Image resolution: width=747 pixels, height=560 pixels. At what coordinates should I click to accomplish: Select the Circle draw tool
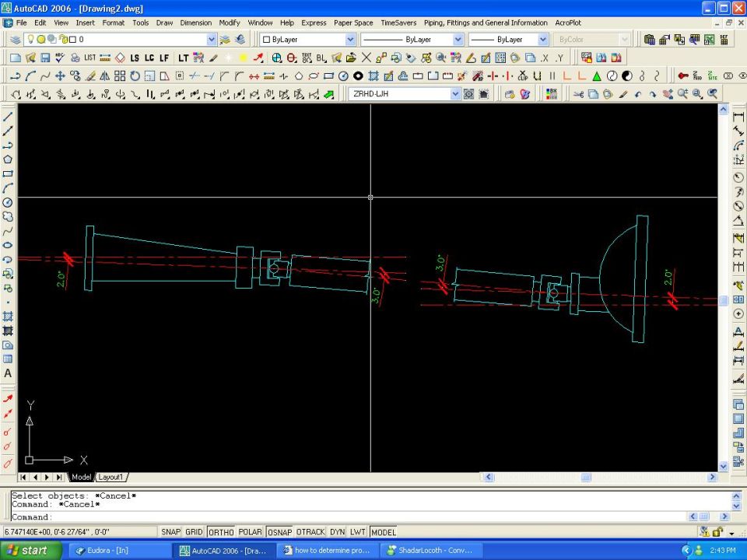coord(8,202)
